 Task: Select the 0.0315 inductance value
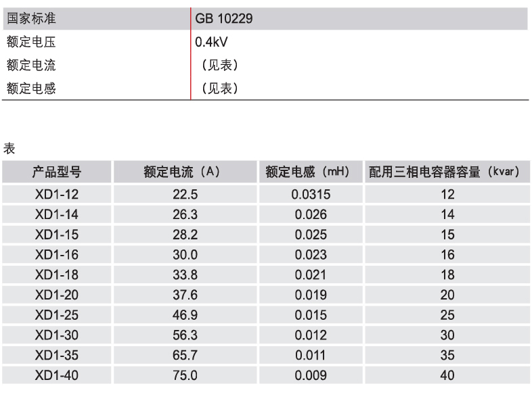pyautogui.click(x=310, y=195)
